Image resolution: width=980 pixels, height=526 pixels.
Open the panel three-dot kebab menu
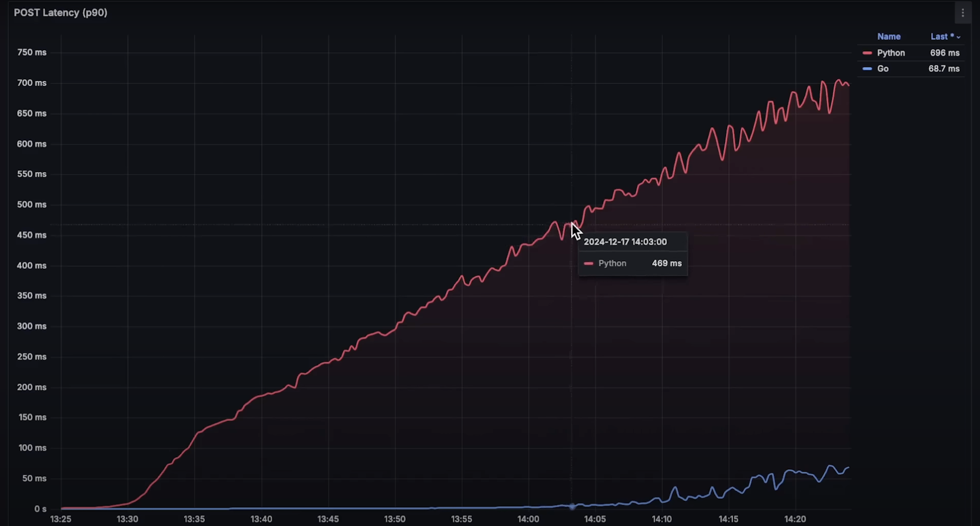(x=963, y=13)
